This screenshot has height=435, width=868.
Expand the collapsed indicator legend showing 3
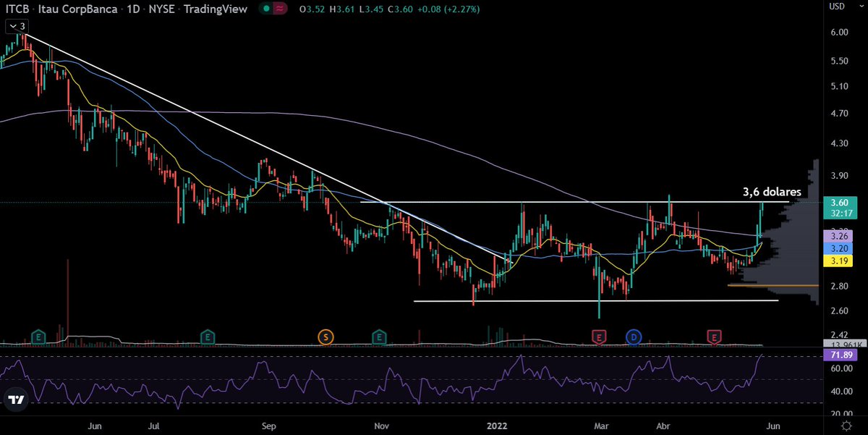click(17, 26)
